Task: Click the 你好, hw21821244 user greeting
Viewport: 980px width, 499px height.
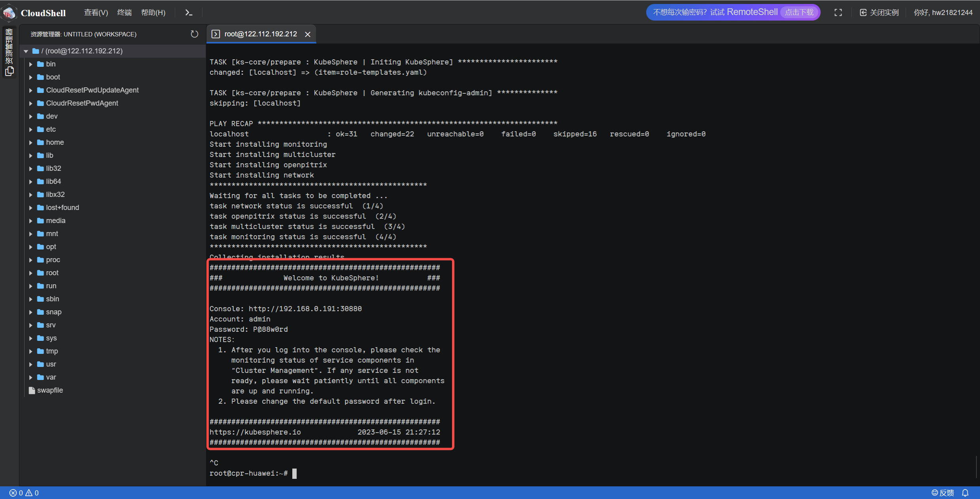Action: 943,13
